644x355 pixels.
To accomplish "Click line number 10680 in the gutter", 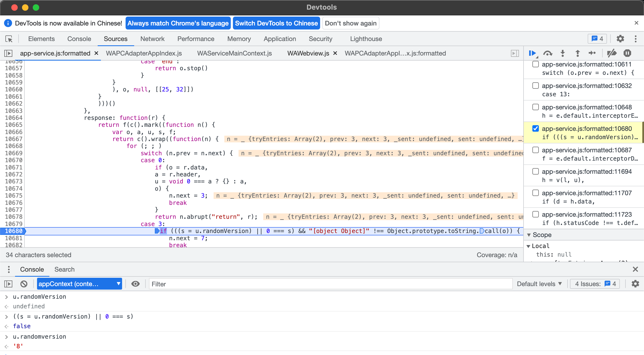I will click(14, 231).
